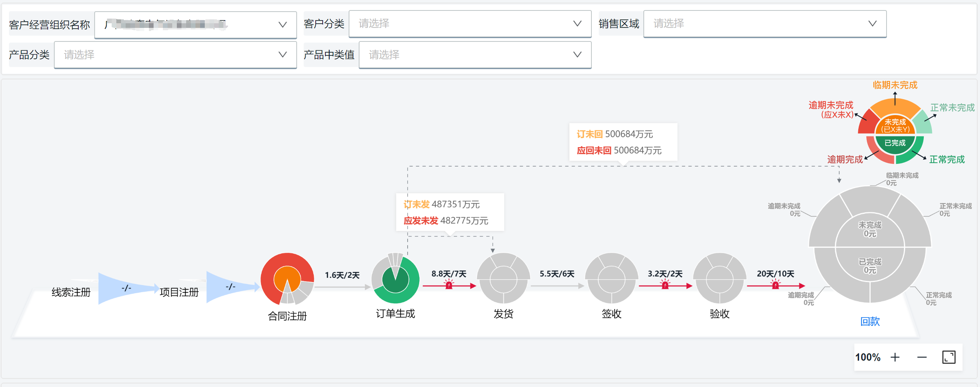Click the 正常完成 legend label
The height and width of the screenshot is (387, 980).
[947, 159]
